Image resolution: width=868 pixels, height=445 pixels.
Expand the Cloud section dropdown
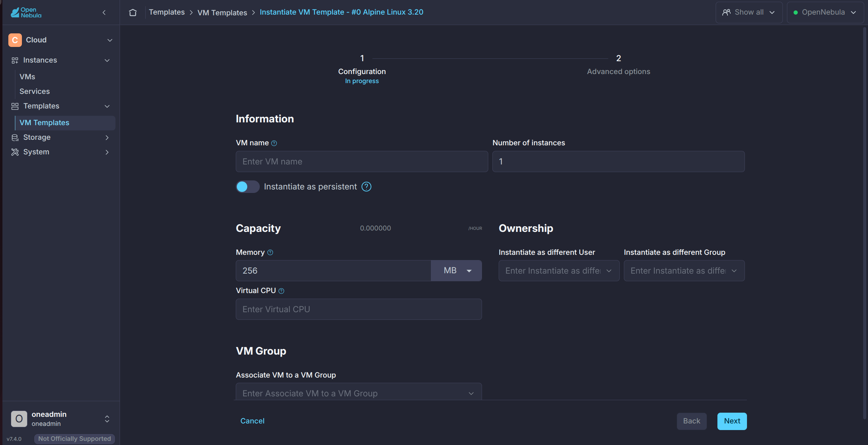point(110,40)
